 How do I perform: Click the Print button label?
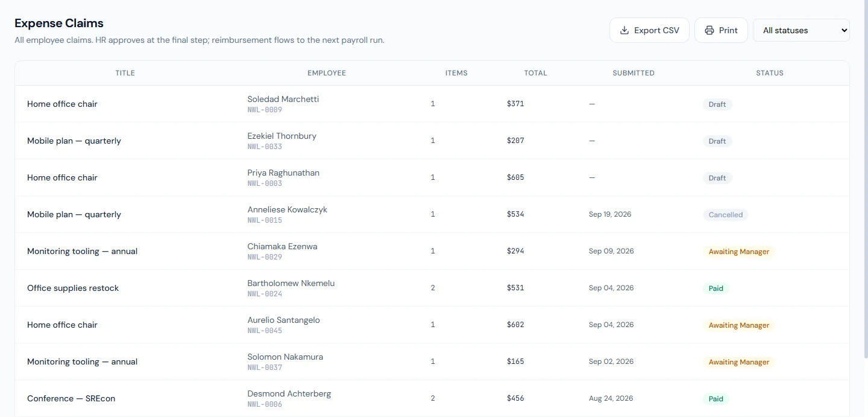728,30
